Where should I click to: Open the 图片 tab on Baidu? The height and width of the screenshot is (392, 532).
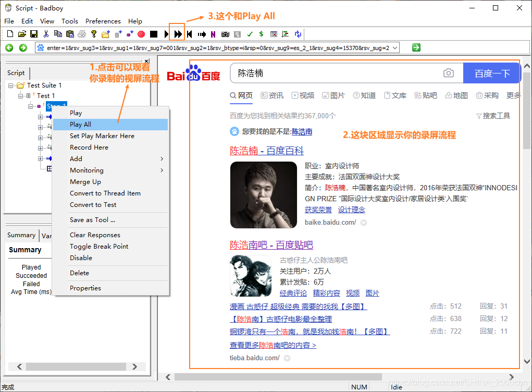tap(333, 96)
